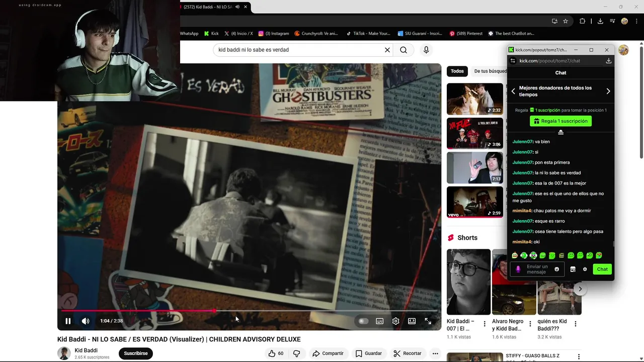Open Kick chat settings gear
Viewport: 644px width, 362px height.
coord(585,269)
